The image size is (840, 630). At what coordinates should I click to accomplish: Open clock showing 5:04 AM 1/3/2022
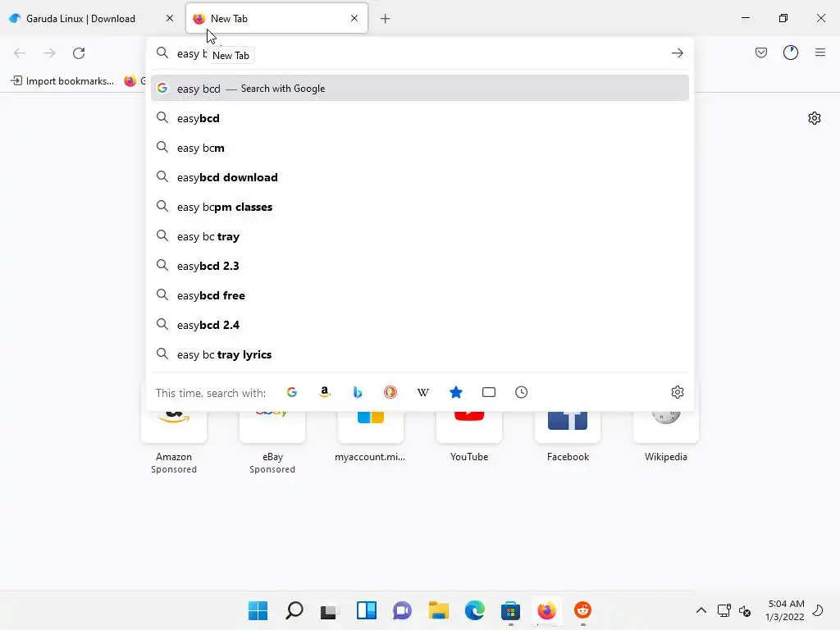tap(785, 610)
